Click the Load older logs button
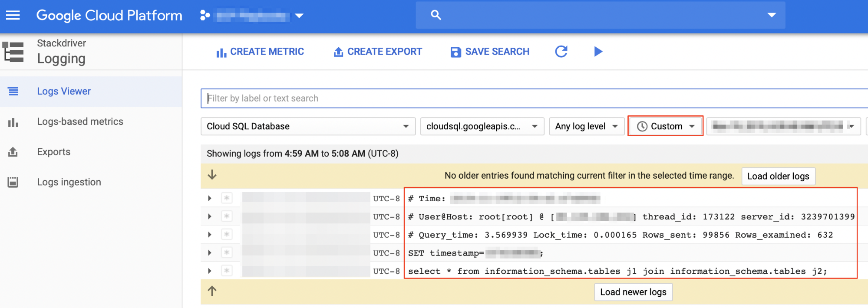868x308 pixels. click(x=778, y=176)
